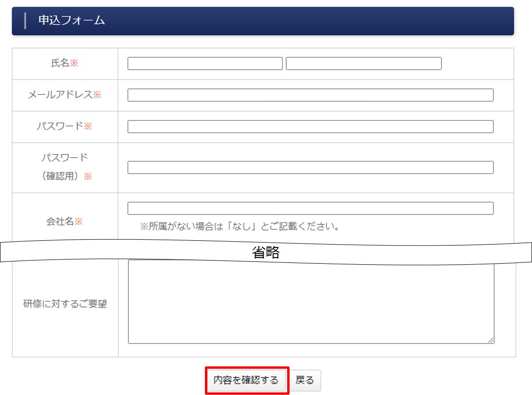The image size is (532, 395).
Task: Click the second 氏名 name input field
Action: 364,63
